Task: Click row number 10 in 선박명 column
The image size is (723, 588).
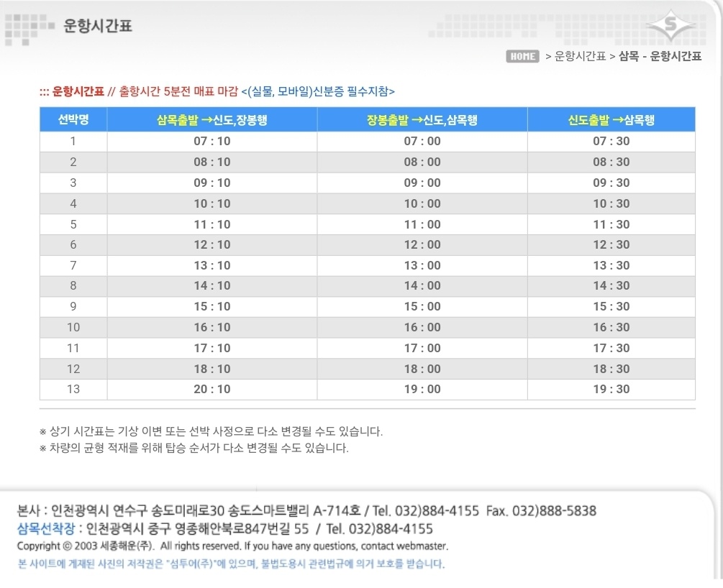Action: [x=73, y=327]
